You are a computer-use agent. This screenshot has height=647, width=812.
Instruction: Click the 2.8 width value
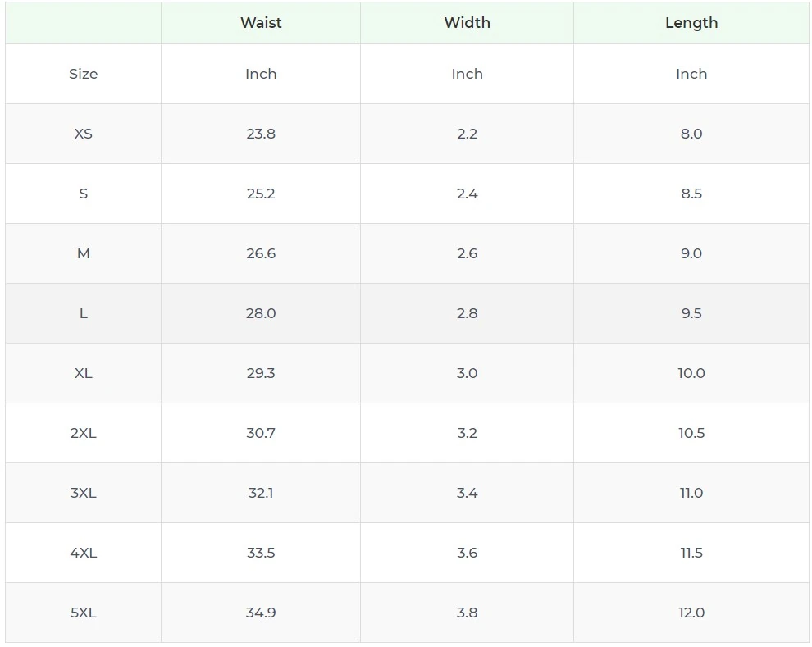467,313
